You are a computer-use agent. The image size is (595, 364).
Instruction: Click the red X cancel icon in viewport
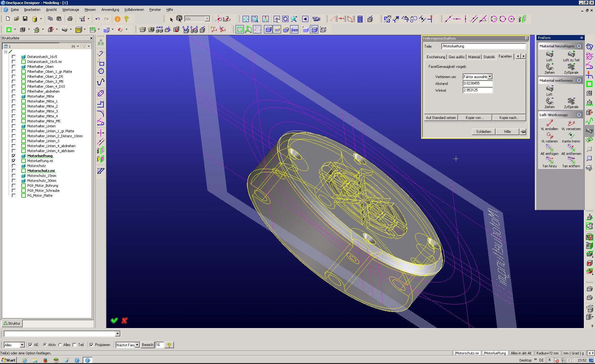point(125,320)
